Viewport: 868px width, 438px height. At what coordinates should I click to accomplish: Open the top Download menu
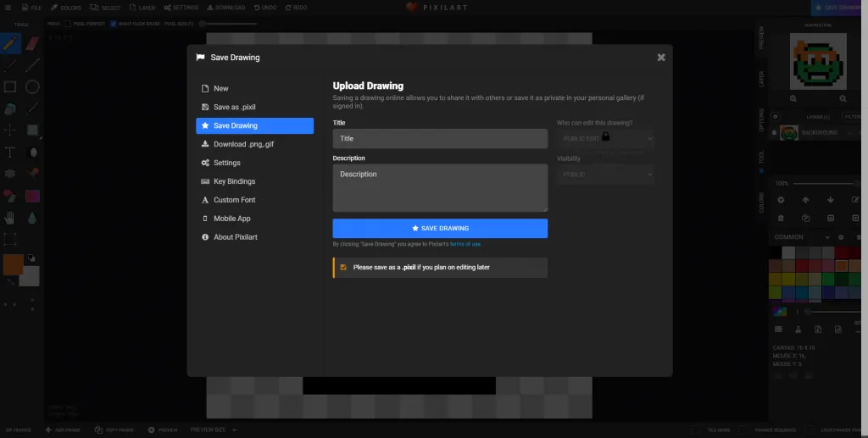click(x=225, y=8)
